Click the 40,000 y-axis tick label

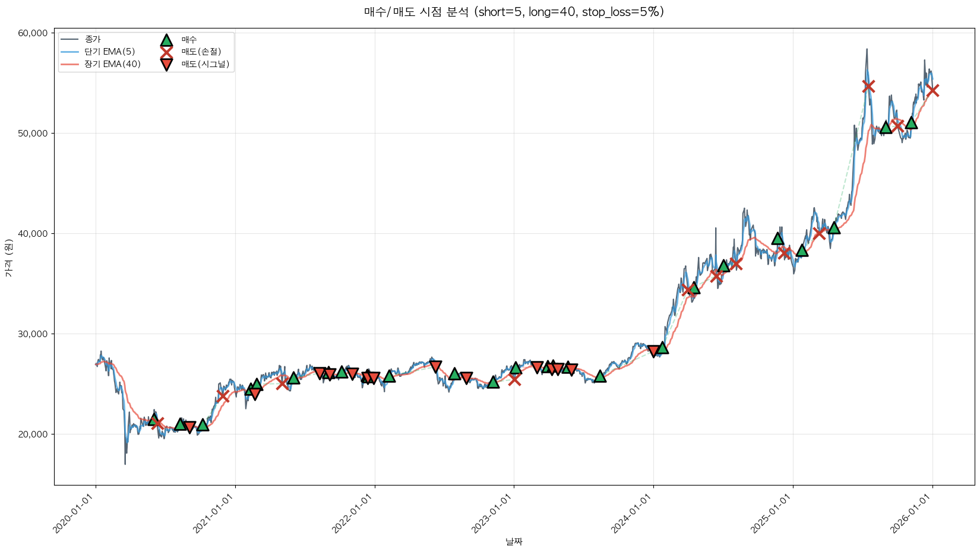point(31,234)
